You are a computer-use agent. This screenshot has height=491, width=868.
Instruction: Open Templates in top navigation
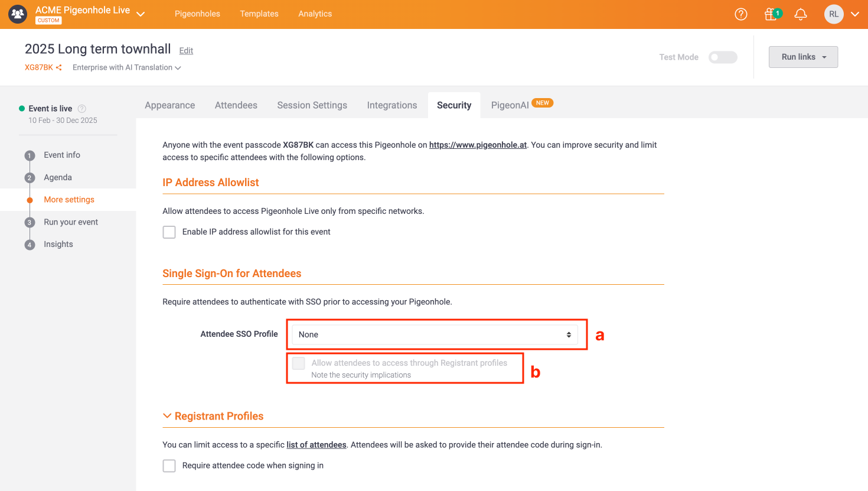[x=259, y=14]
